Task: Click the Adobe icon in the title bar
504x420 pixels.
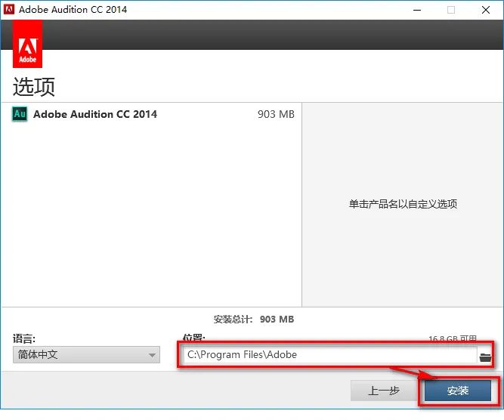Action: (x=9, y=9)
